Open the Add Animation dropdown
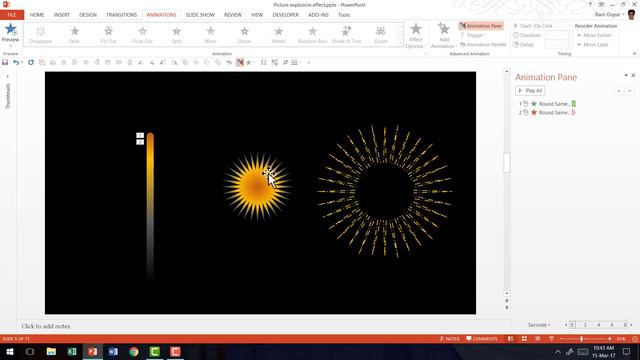This screenshot has width=640, height=360. pyautogui.click(x=444, y=36)
